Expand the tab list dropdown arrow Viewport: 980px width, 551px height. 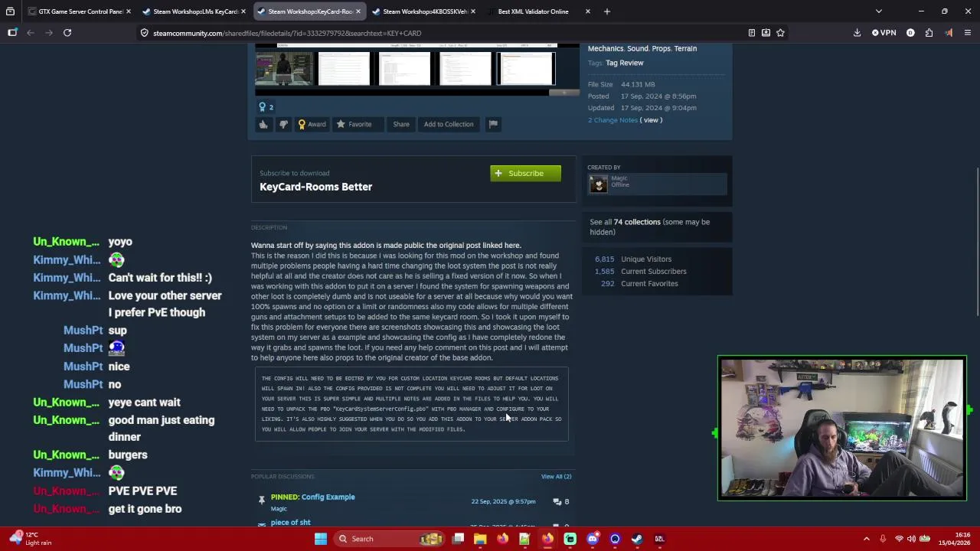click(x=879, y=11)
